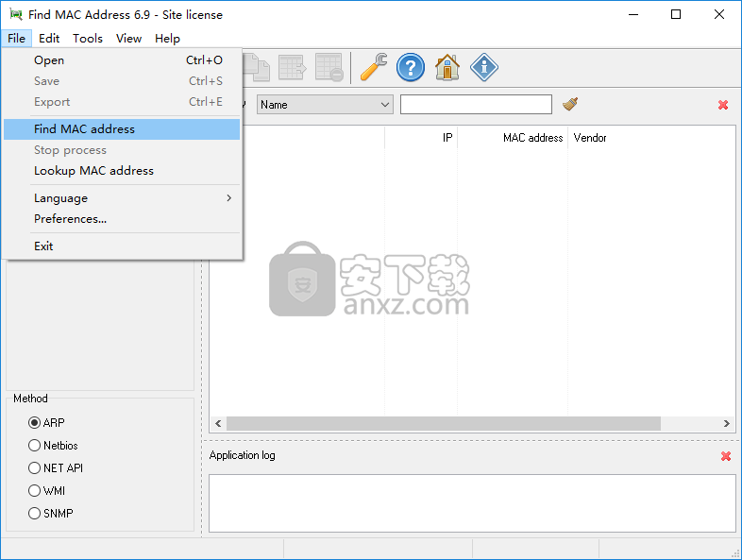Maximize the Find MAC Address window
This screenshot has height=560, width=742.
[676, 15]
